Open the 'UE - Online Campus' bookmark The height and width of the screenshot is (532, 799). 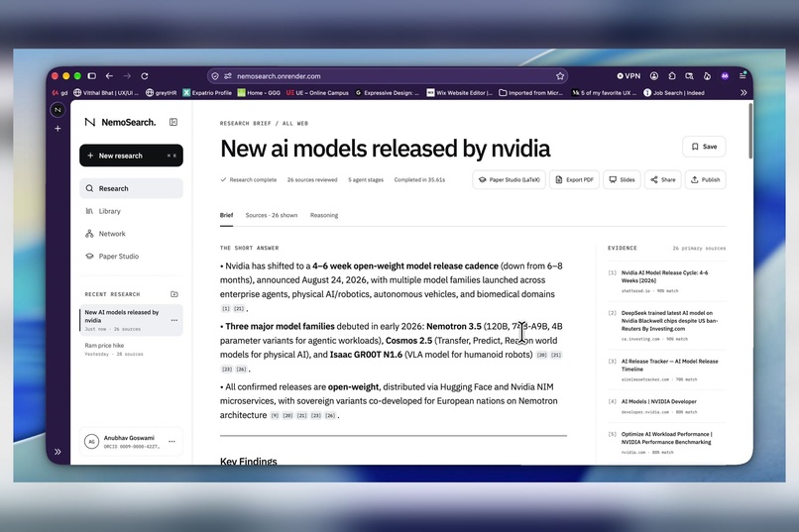point(317,93)
